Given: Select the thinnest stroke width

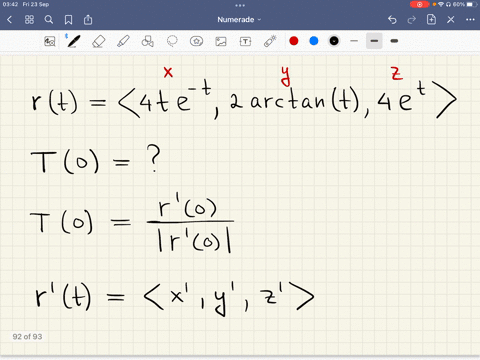Looking at the screenshot, I should pyautogui.click(x=354, y=41).
